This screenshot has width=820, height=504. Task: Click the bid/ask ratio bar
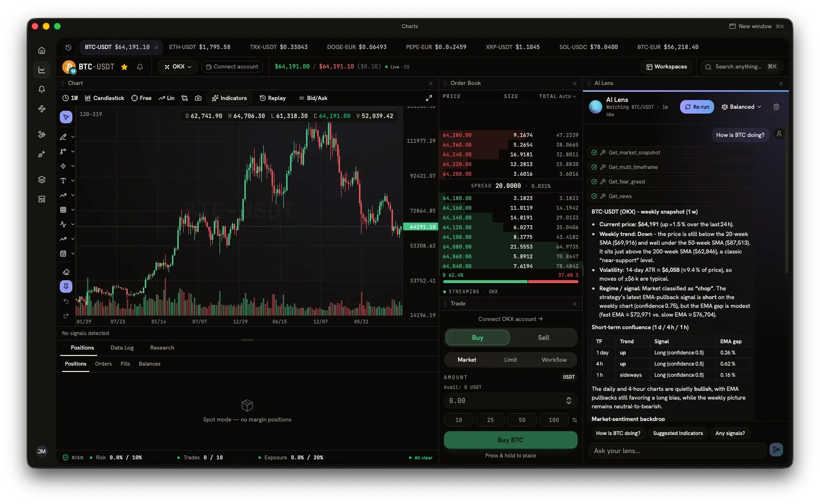coord(511,282)
